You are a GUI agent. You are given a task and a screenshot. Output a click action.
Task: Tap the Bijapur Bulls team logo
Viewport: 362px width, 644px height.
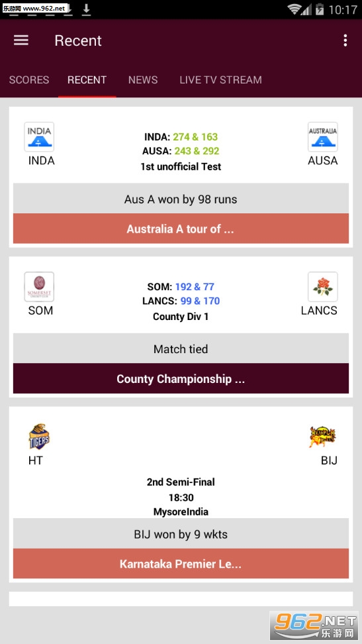click(x=322, y=437)
